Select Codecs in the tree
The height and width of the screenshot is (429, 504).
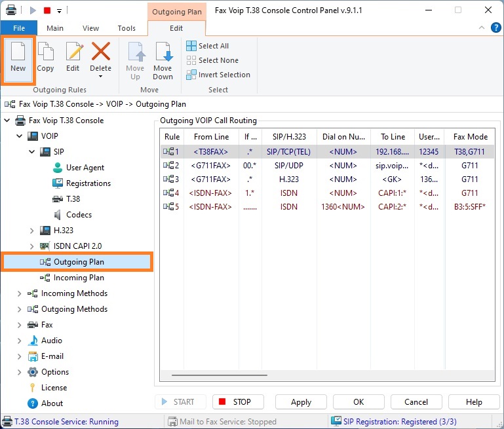coord(79,215)
